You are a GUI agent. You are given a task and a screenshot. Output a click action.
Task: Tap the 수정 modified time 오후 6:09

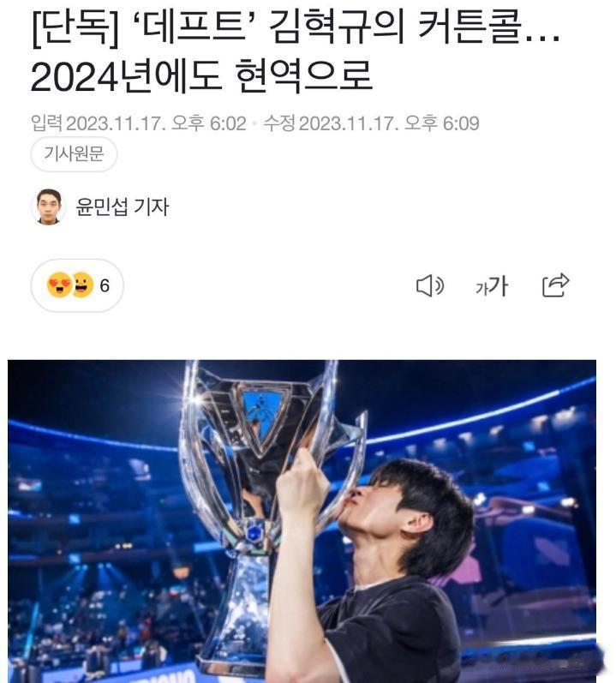click(442, 123)
